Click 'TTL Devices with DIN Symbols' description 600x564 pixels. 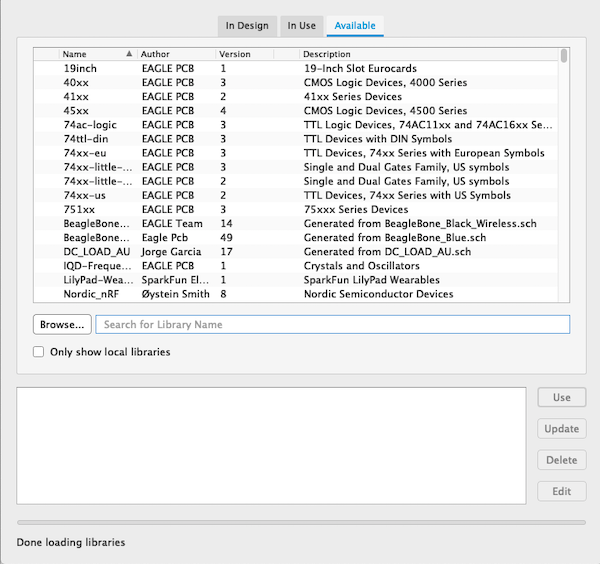(378, 139)
